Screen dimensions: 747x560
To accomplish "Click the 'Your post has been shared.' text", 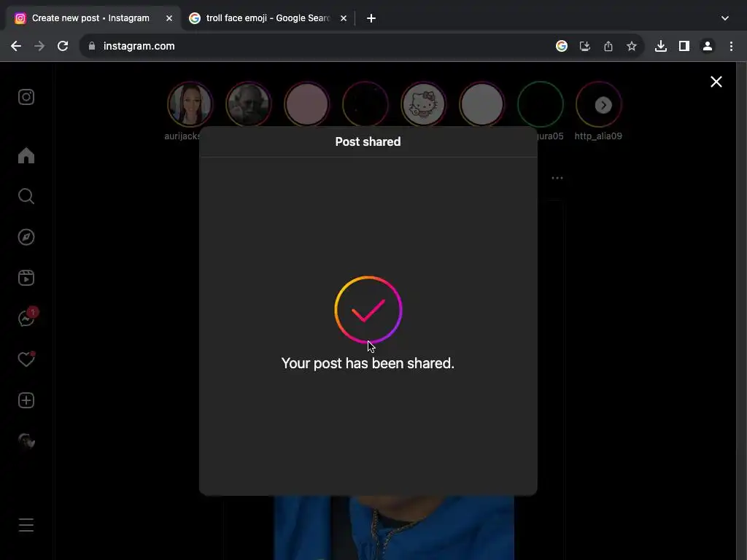I will (368, 363).
